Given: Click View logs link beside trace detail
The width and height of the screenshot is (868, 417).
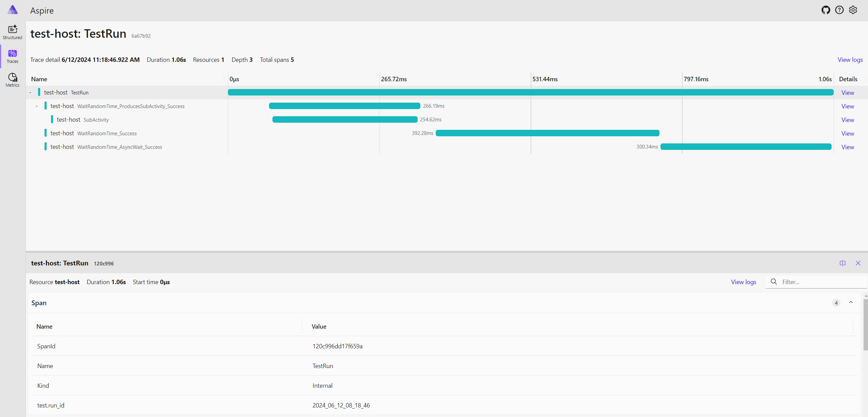Looking at the screenshot, I should coord(850,60).
